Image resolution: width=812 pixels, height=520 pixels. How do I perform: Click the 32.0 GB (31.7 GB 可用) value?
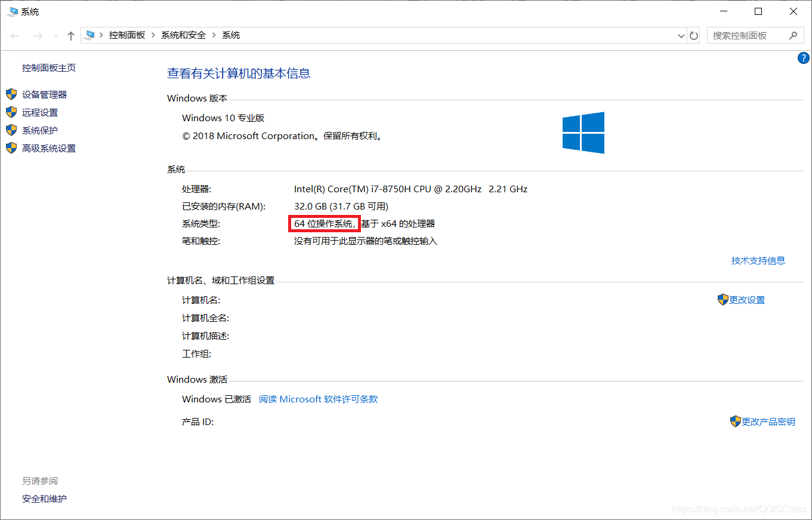pos(341,206)
